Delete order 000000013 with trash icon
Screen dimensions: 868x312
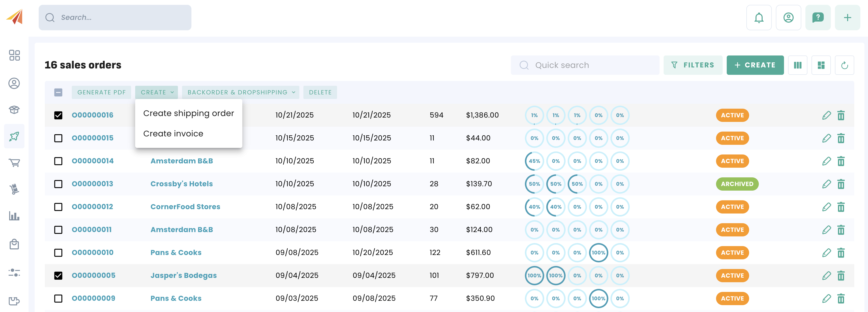coord(841,184)
